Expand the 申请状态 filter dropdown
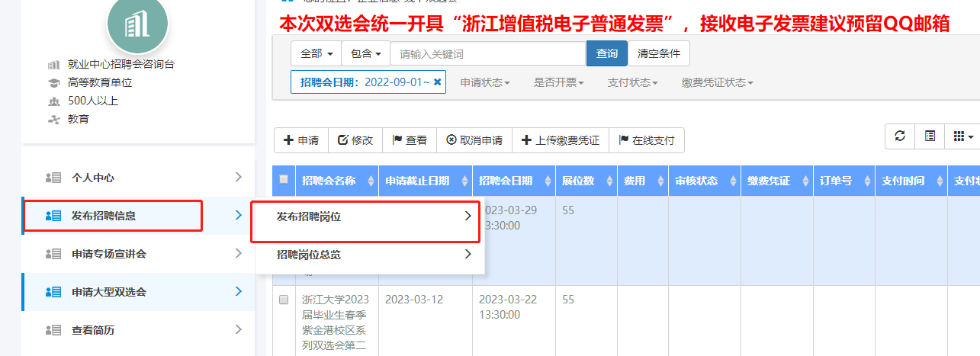980x356 pixels. pos(485,82)
